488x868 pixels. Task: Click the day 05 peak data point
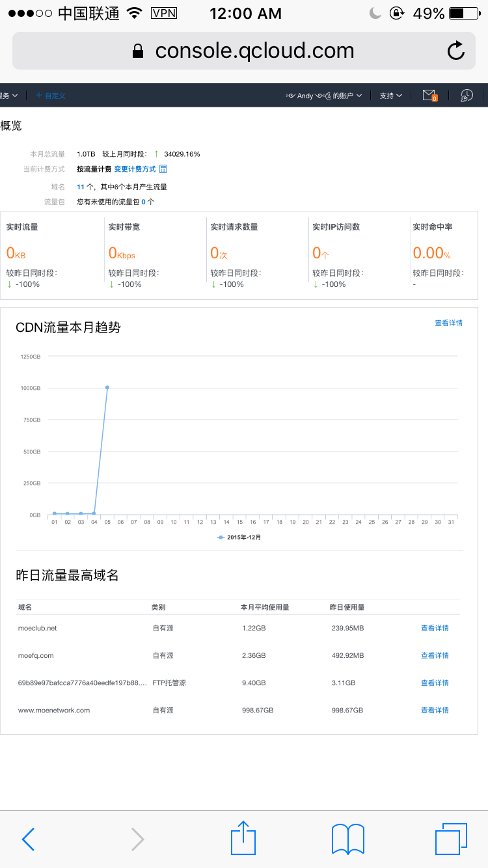[107, 387]
